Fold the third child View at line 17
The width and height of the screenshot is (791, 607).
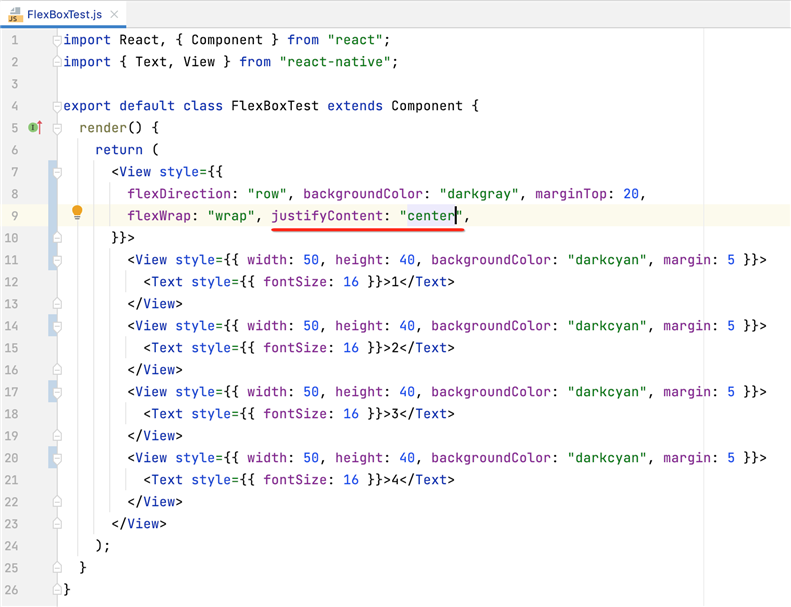[57, 392]
